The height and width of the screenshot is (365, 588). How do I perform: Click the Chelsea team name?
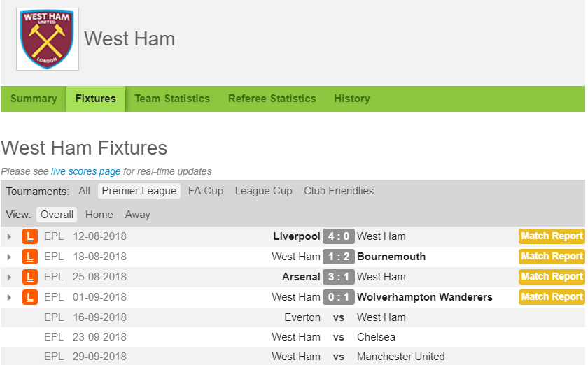point(376,337)
